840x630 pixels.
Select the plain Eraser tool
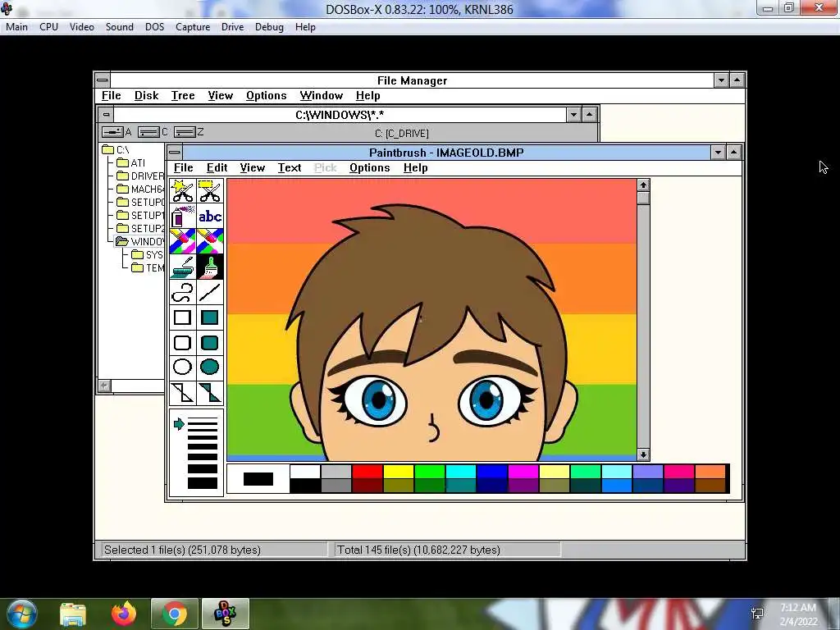coord(209,242)
